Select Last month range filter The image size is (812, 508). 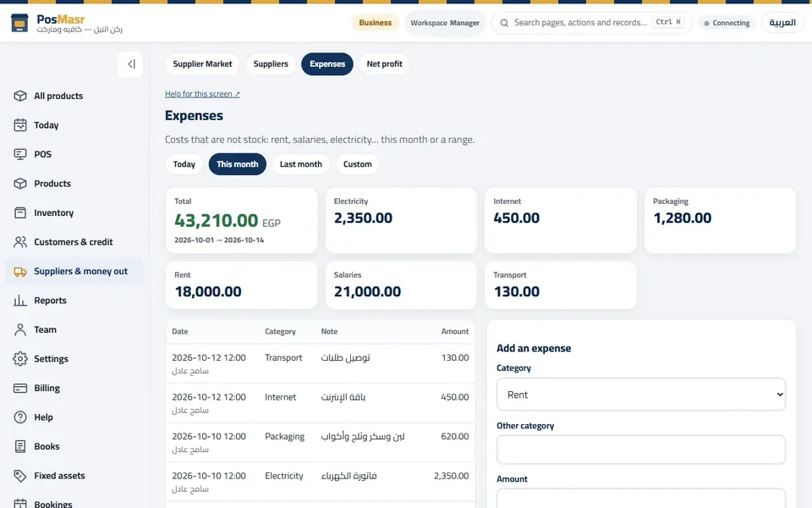[x=301, y=163]
